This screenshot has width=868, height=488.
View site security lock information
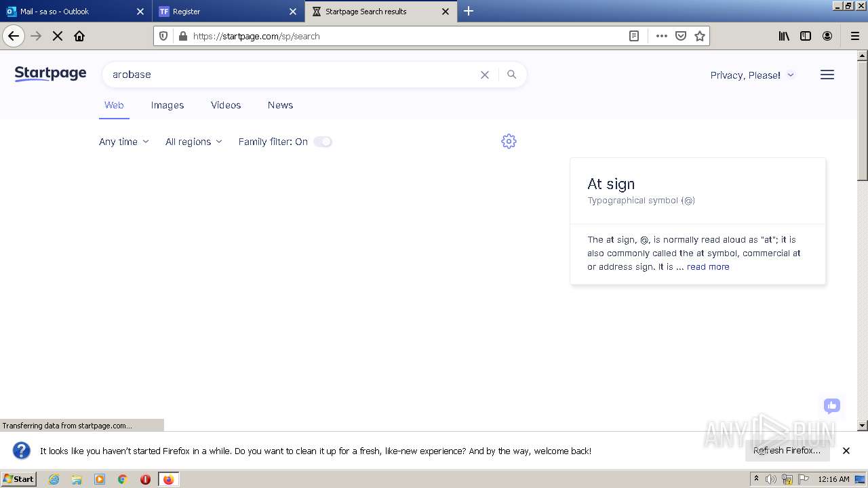click(182, 36)
